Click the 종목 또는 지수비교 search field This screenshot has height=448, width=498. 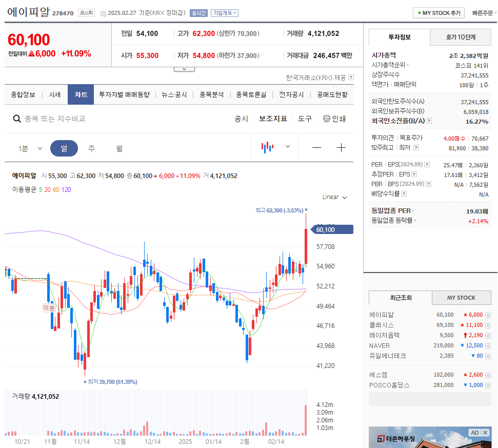[55, 119]
